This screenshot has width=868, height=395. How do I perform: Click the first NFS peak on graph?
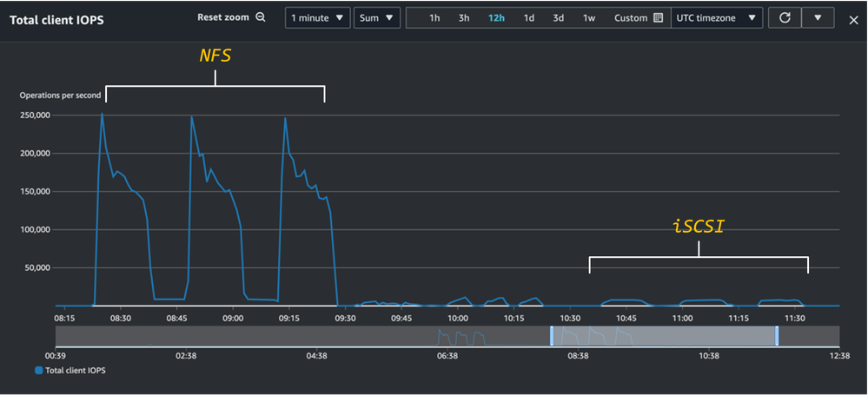tap(102, 114)
